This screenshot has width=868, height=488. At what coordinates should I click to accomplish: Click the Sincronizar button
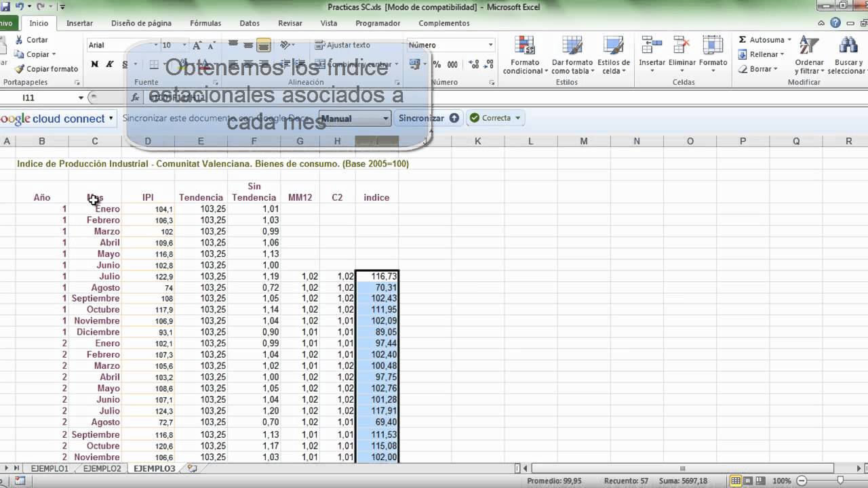click(429, 118)
